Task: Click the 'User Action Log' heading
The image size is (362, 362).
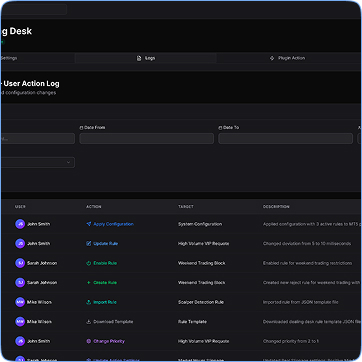Action: (x=32, y=84)
